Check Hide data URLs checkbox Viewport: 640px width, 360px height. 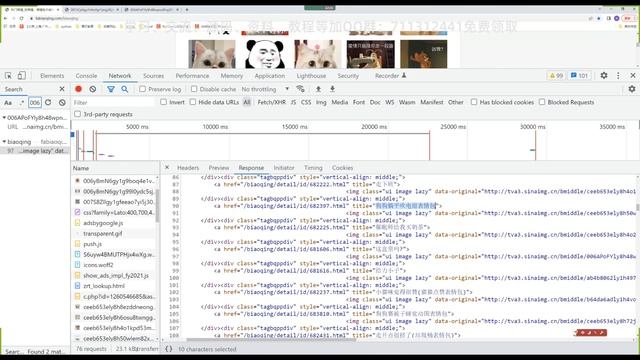193,102
